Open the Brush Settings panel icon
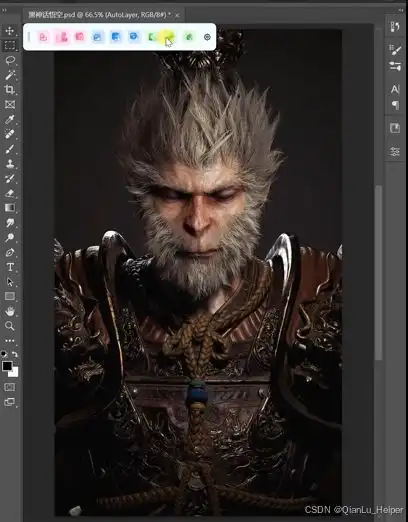Screen dimensions: 408x522 [x=395, y=50]
